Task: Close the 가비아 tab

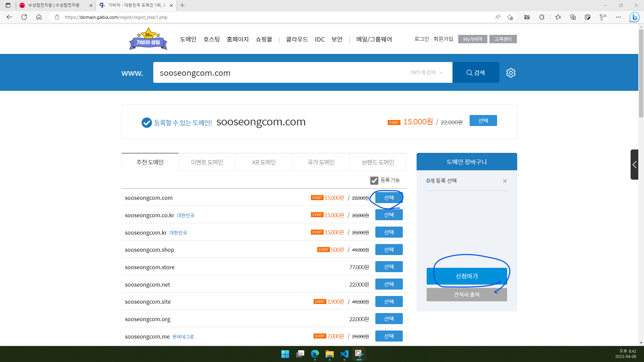Action: [x=171, y=5]
